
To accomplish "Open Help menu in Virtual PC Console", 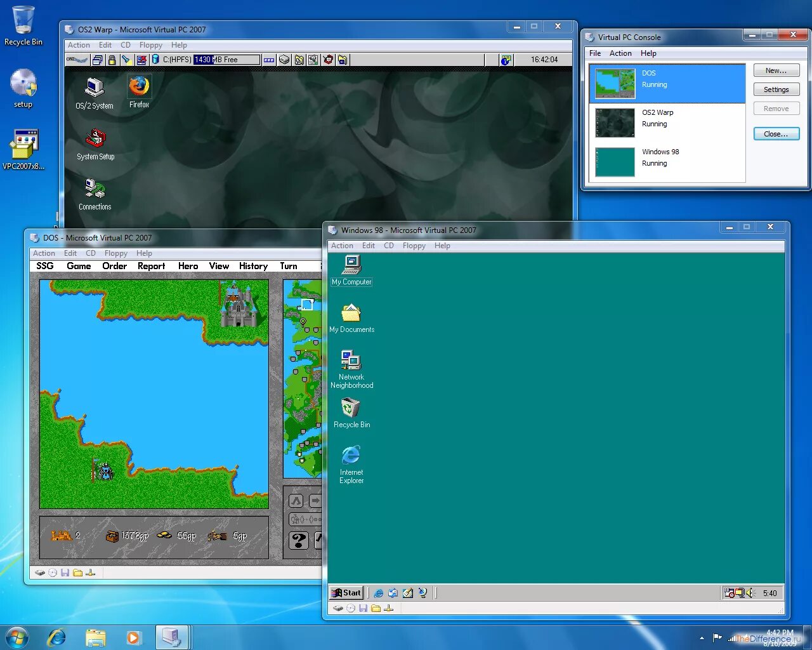I will [648, 53].
